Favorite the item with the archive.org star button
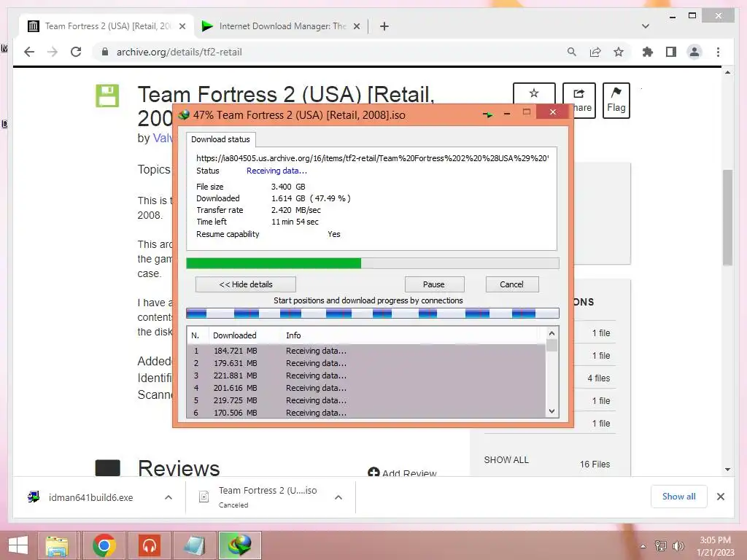747x560 pixels. click(534, 94)
